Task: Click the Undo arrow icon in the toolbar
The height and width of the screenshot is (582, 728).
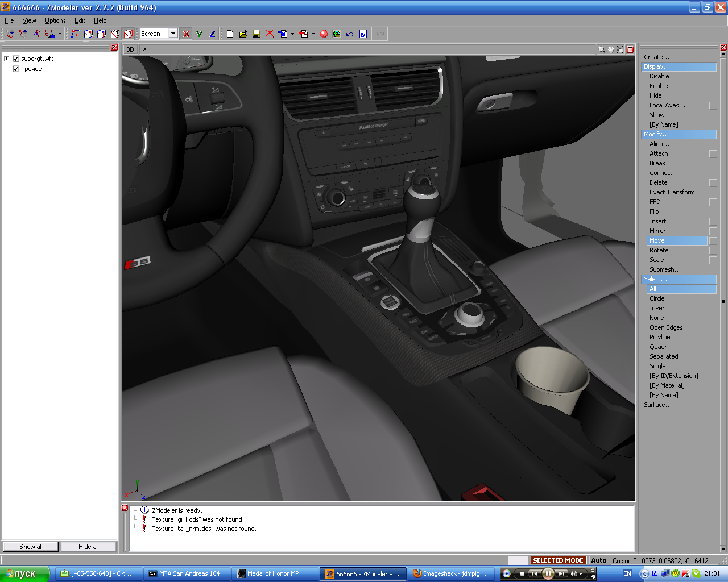Action: 350,34
